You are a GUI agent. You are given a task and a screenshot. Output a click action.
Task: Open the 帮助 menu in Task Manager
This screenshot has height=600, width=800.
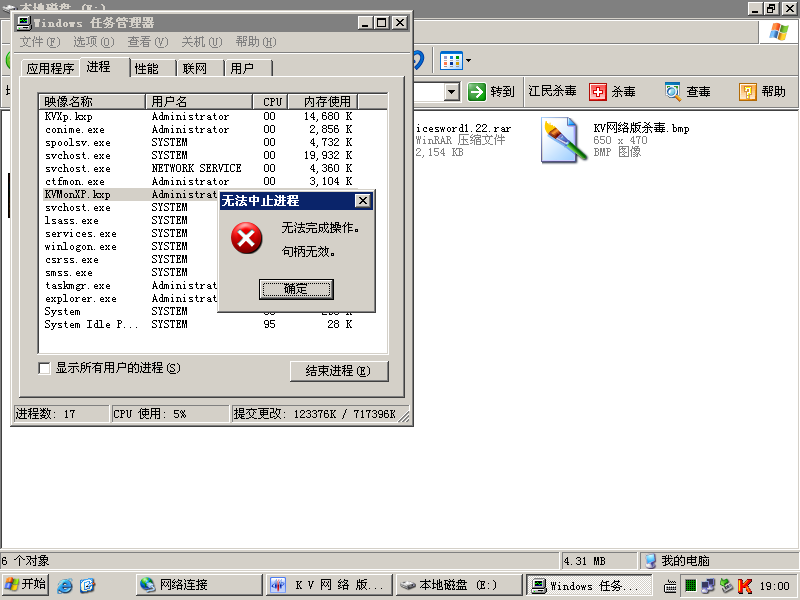(x=256, y=42)
